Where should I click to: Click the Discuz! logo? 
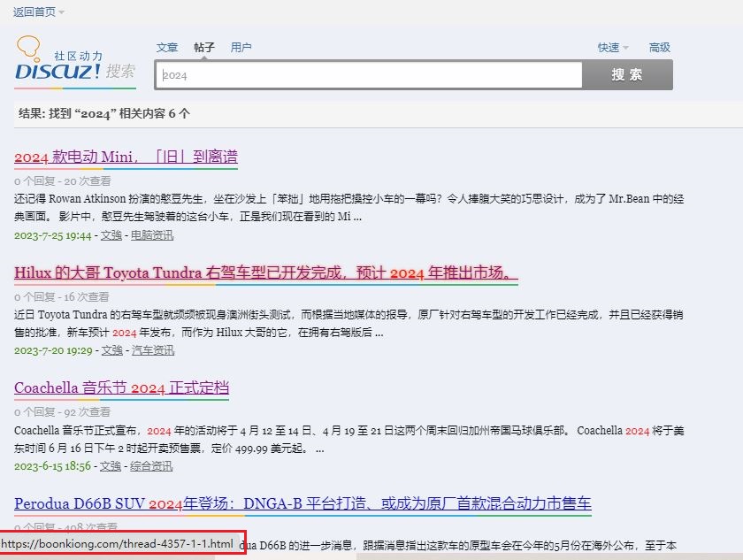(75, 62)
